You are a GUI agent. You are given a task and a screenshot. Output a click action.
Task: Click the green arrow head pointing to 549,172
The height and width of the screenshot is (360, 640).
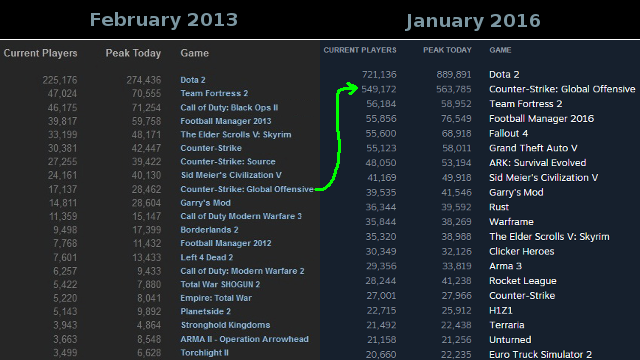351,88
